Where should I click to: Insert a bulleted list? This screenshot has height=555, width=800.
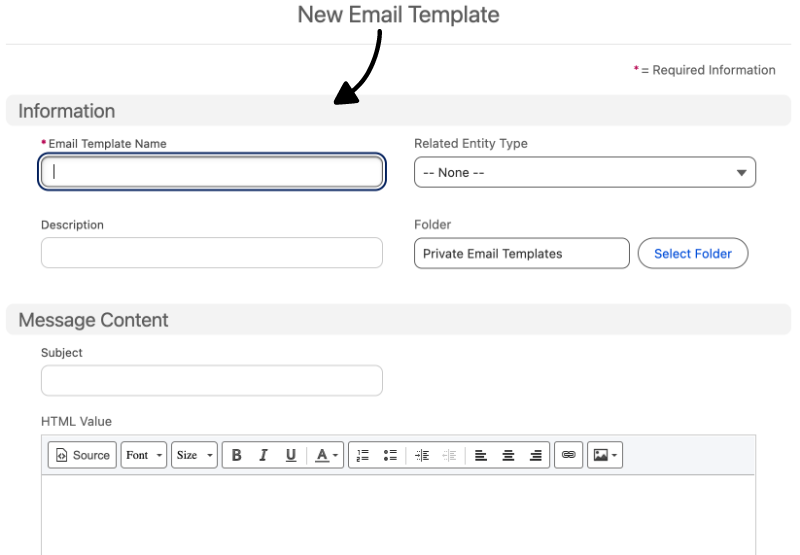tap(390, 455)
